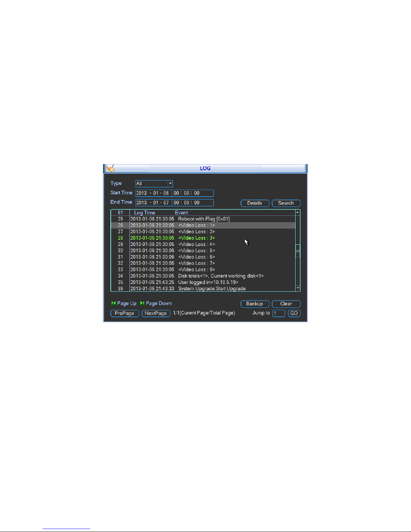Click the scrollbar down arrow in log list
The image size is (411, 532).
[298, 288]
